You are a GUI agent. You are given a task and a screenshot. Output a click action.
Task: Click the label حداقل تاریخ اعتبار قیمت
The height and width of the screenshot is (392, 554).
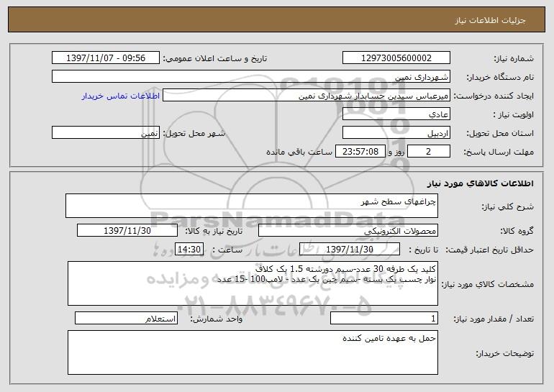click(x=490, y=250)
